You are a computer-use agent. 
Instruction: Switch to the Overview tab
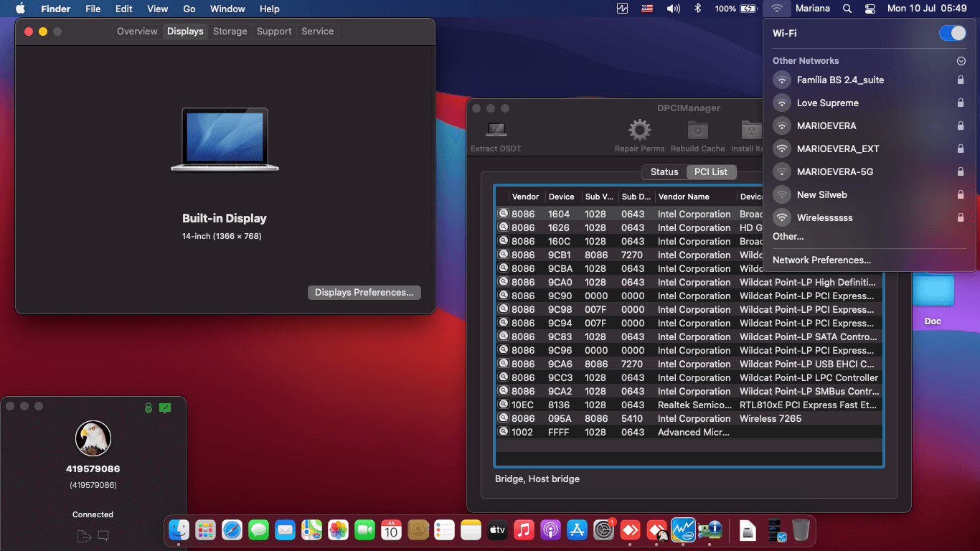coord(137,32)
